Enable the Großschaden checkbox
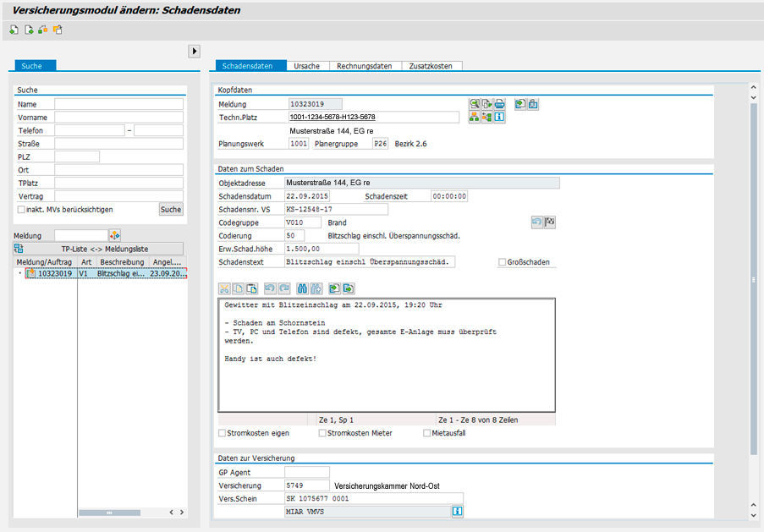Screen dimensions: 764x532 503,262
